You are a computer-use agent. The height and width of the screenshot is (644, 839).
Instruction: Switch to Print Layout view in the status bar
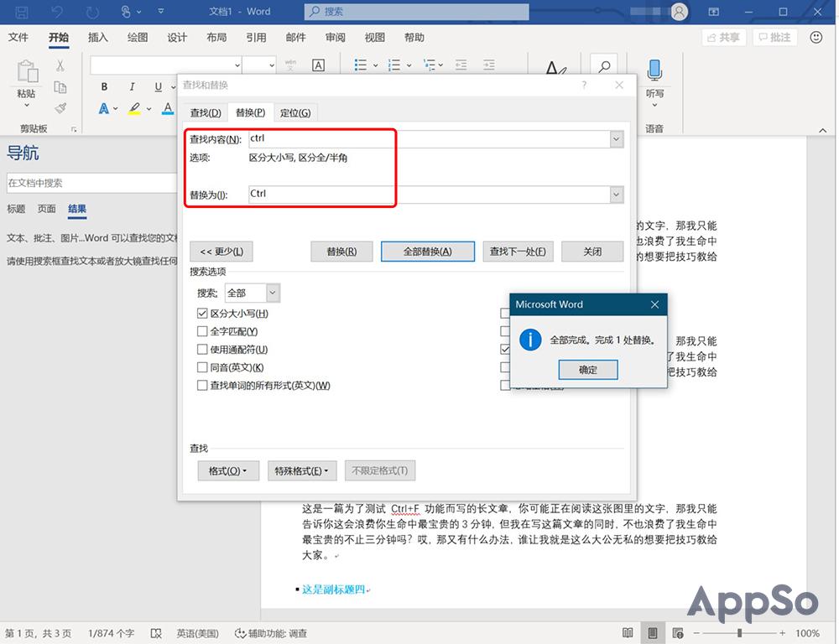pos(653,633)
